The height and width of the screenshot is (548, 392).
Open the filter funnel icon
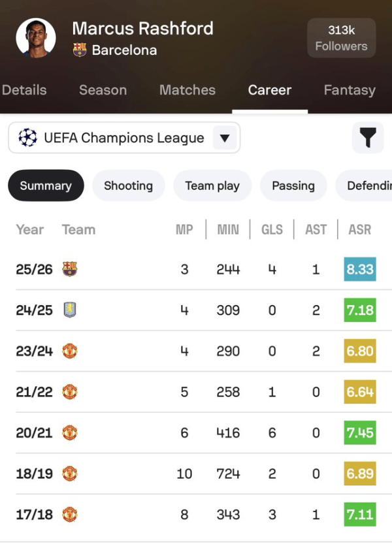click(368, 138)
